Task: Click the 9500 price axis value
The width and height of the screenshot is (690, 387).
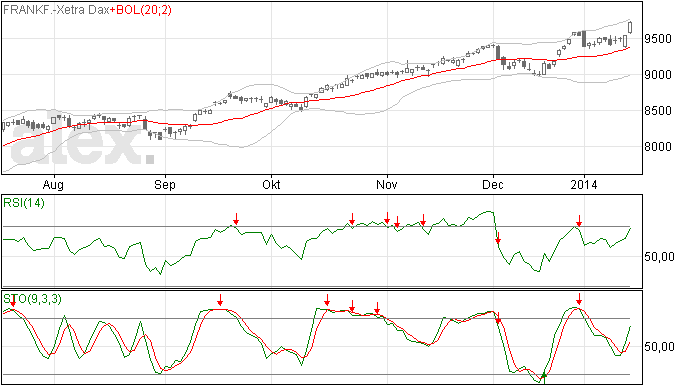Action: click(658, 39)
